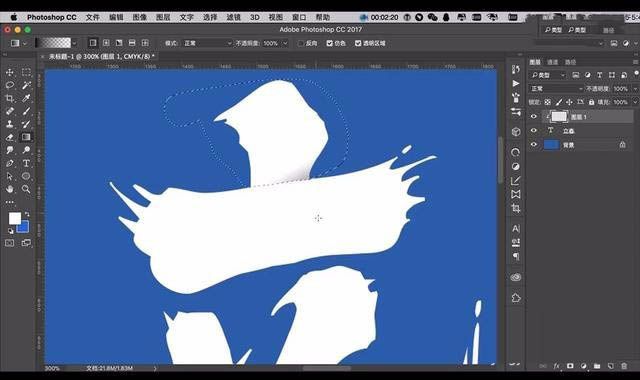
Task: Choose diamond gradient type
Action: pos(145,43)
